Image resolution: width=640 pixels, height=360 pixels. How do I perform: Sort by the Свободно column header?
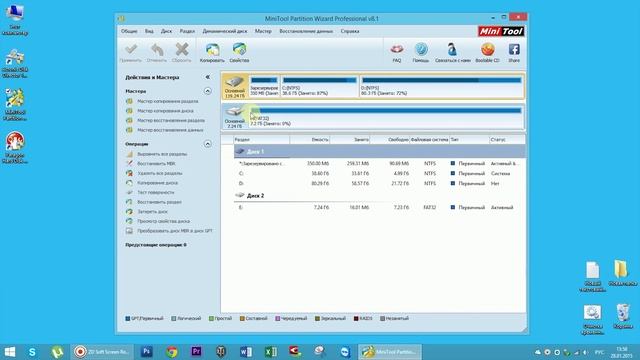click(390, 140)
